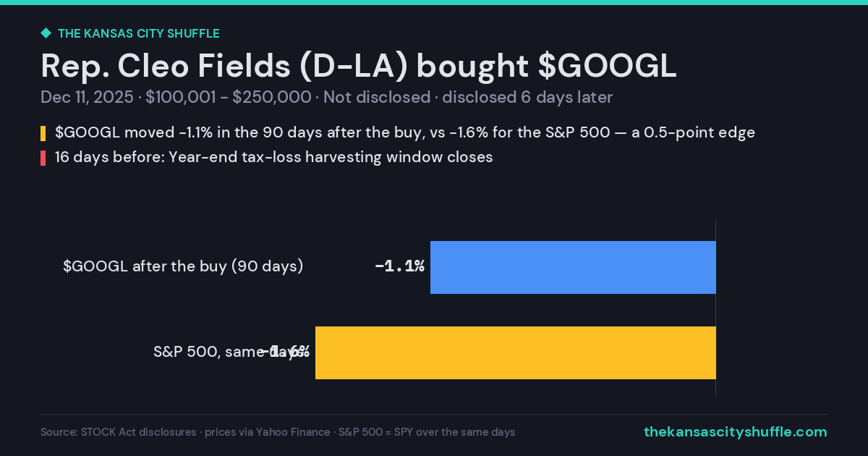Click the vertical zero axis line of chart
Screen dimensions: 868x456
715,308
